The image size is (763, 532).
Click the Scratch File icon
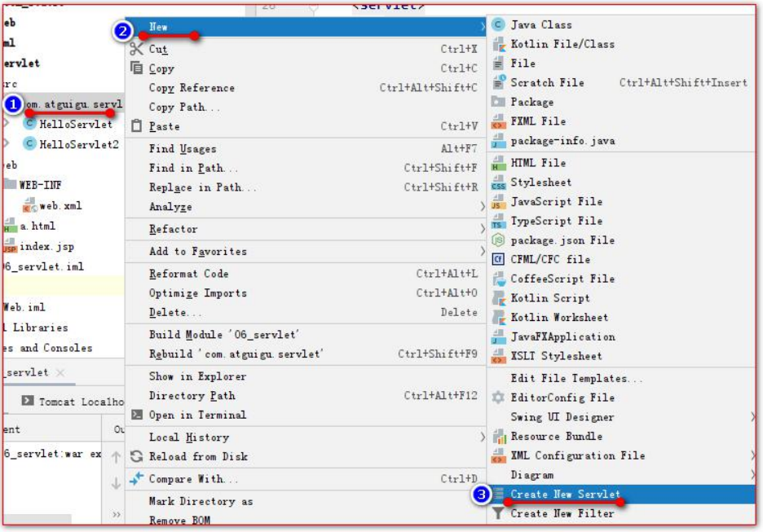tap(498, 82)
